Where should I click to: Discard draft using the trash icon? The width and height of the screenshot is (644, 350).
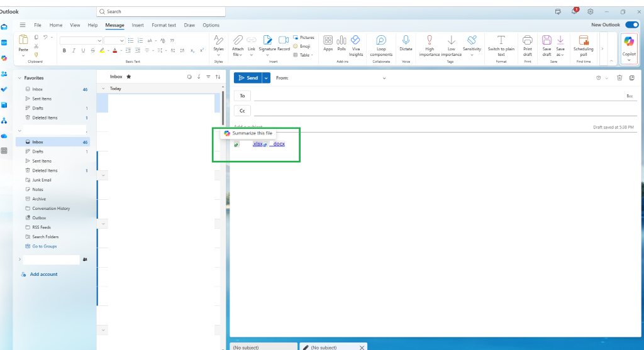click(x=619, y=78)
